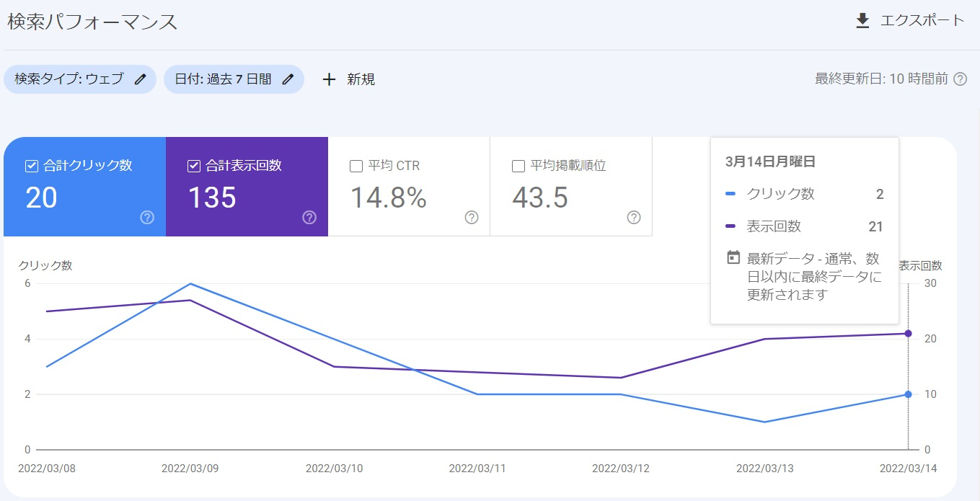This screenshot has height=501, width=980.
Task: Select the clicks data point at 2022/03/14
Action: [908, 394]
